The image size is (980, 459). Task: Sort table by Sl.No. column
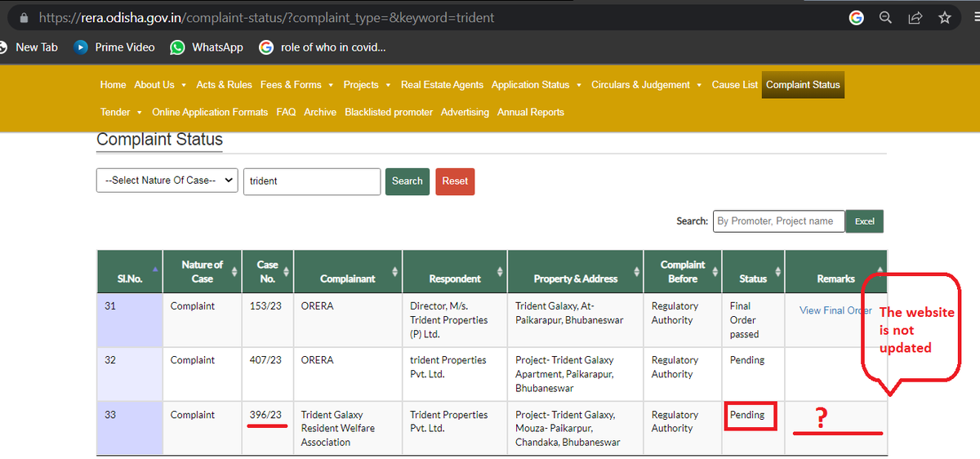click(129, 271)
